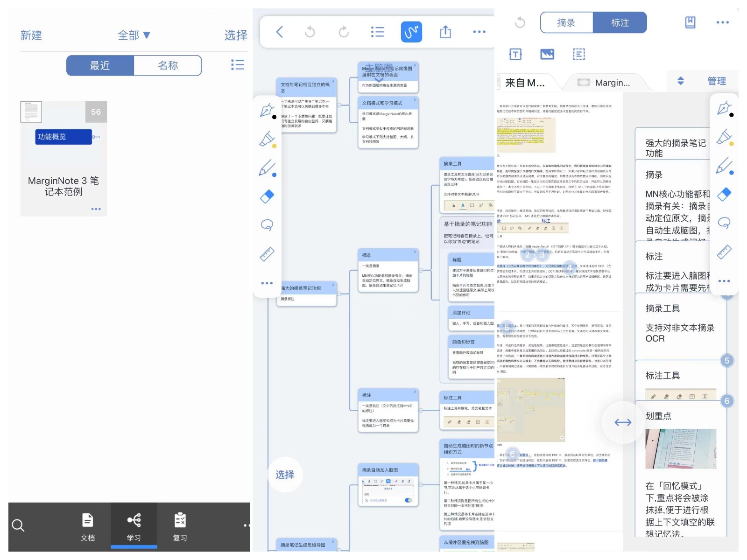Image resolution: width=747 pixels, height=560 pixels.
Task: Select the eraser in the mind map side toolbar
Action: point(267,196)
